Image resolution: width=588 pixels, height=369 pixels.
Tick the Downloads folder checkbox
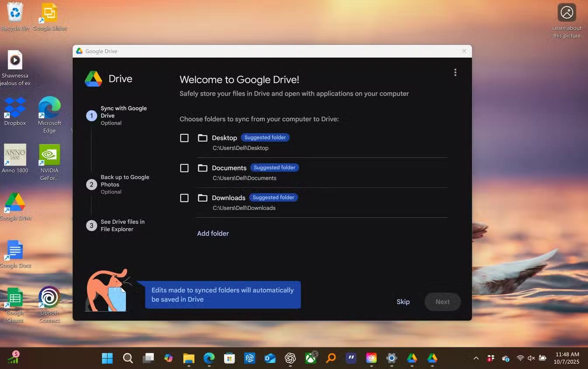click(184, 198)
